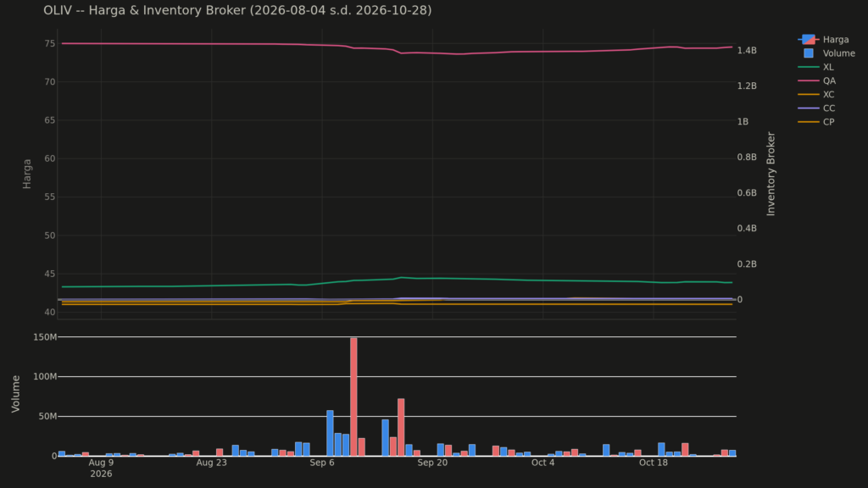This screenshot has height=488, width=868.
Task: Click the 1.4B tick on Inventory axis
Action: point(747,50)
